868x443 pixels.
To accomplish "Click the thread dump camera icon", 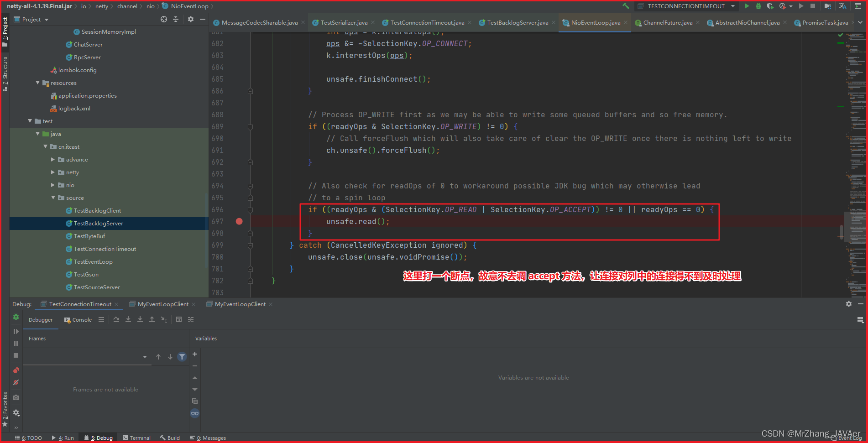I will 16,397.
